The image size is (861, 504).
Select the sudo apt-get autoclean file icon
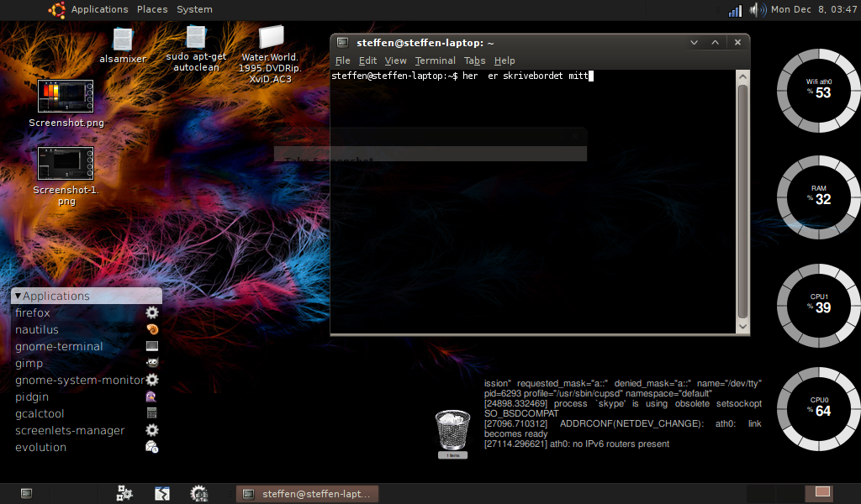coord(195,37)
